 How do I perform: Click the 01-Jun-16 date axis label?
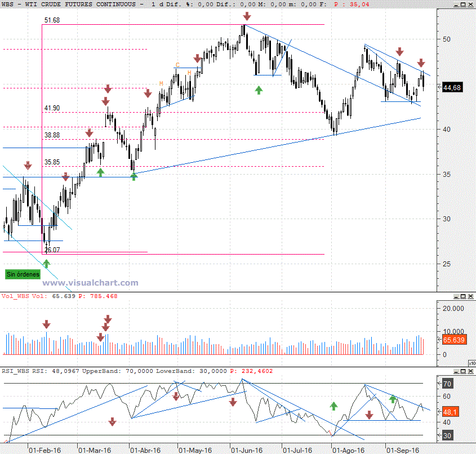[x=247, y=451]
